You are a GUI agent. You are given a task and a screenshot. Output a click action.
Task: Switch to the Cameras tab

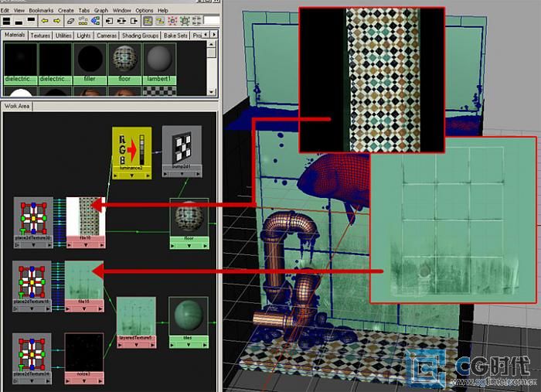[x=107, y=36]
